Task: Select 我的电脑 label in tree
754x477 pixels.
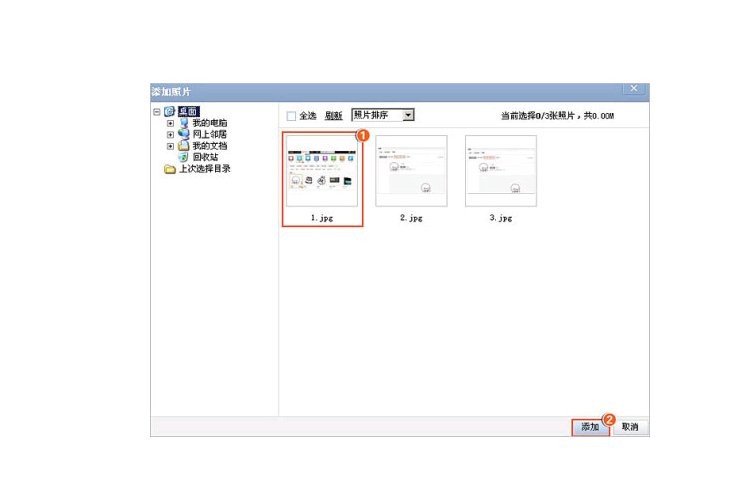Action: click(x=210, y=123)
